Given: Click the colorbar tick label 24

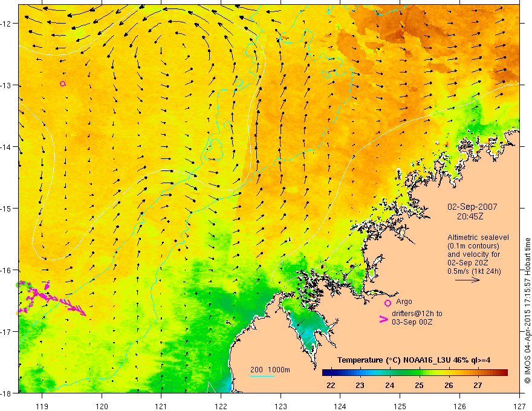Looking at the screenshot, I should point(389,386).
